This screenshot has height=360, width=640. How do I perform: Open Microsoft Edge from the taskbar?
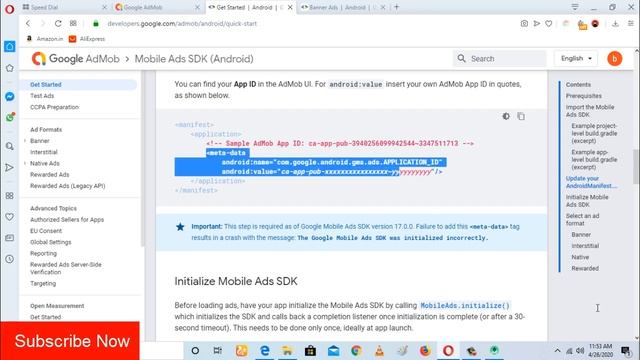(264, 351)
